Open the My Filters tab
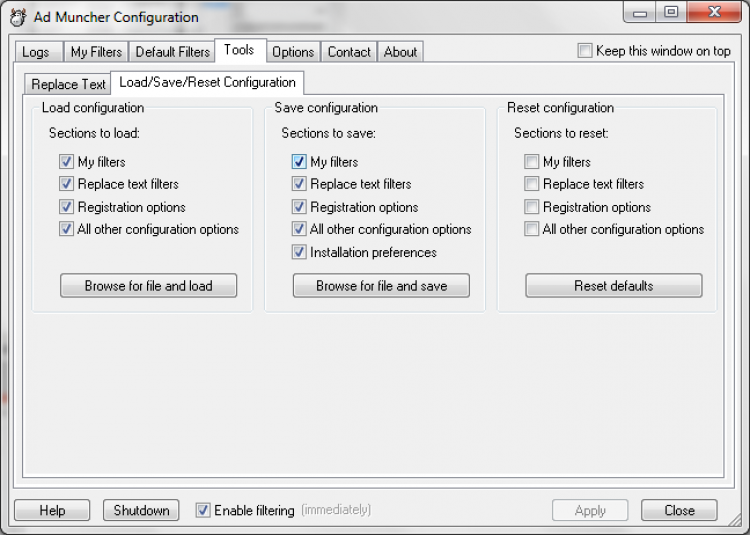 [x=96, y=52]
